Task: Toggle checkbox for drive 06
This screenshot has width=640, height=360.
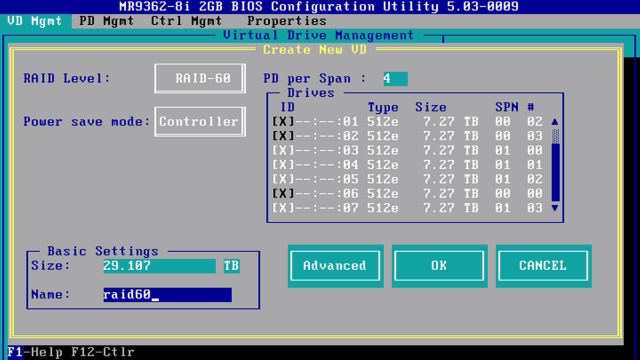Action: pyautogui.click(x=283, y=193)
